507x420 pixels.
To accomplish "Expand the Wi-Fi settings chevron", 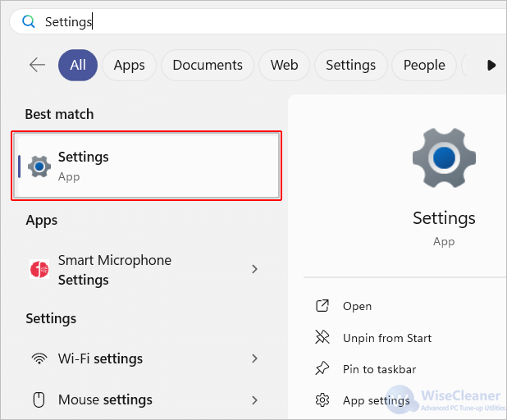I will point(255,358).
